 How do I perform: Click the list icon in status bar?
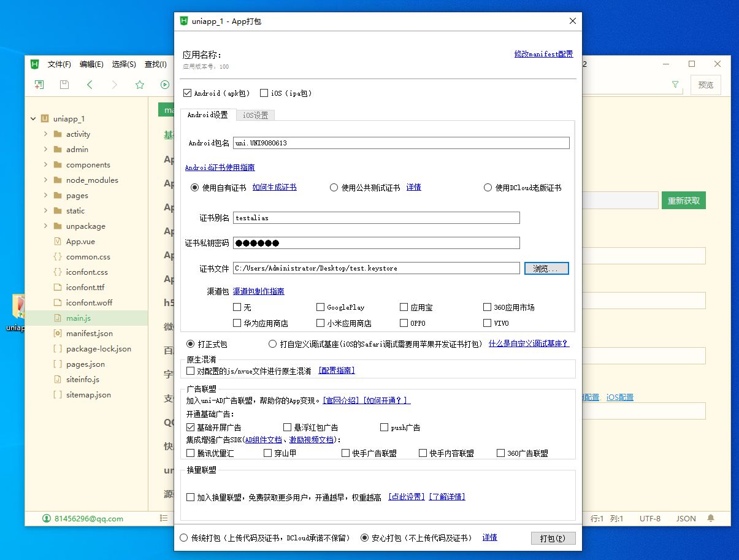tap(163, 518)
